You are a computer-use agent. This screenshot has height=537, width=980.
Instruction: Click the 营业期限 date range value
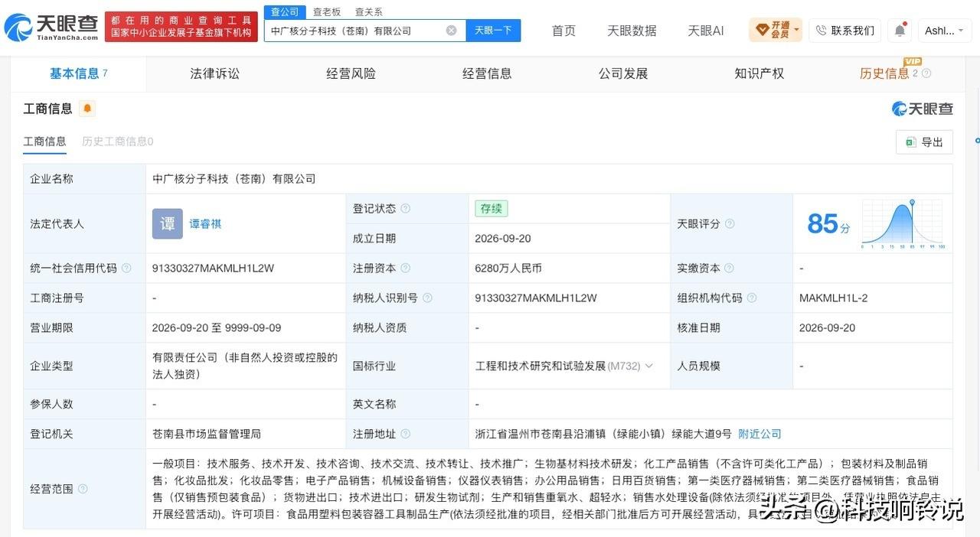pos(217,328)
